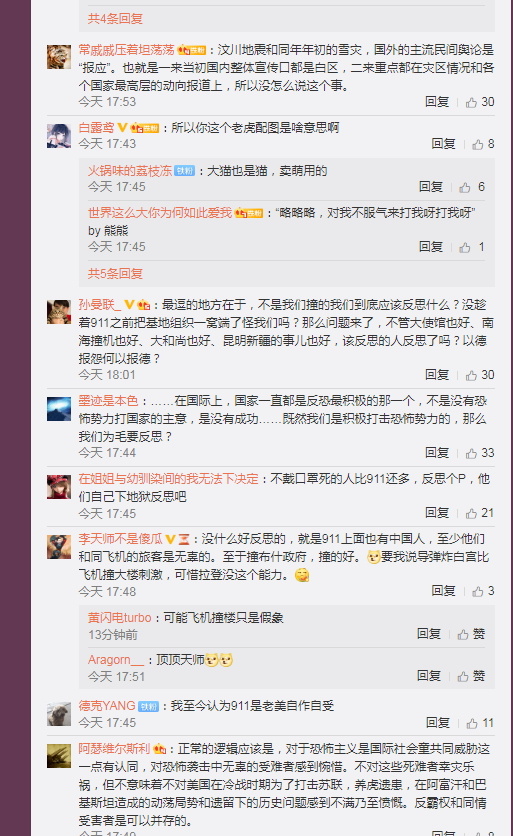Open the user 世界这么大你为何如此爱我
This screenshot has width=513, height=836.
pos(160,213)
